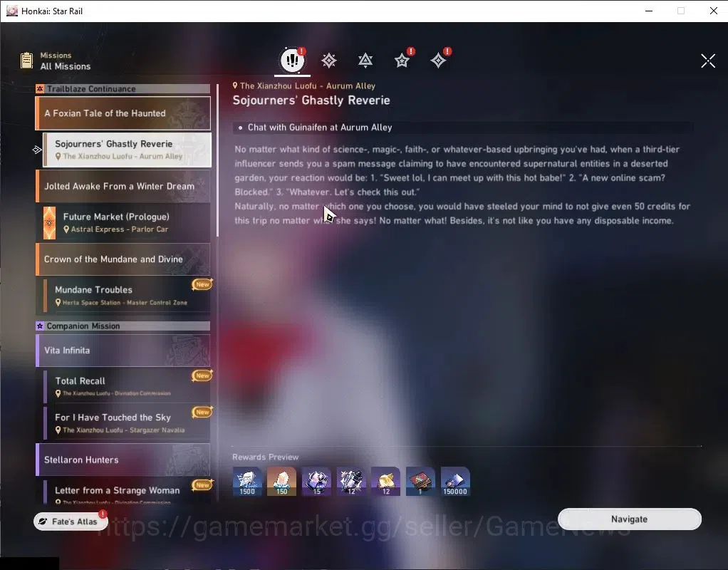Click New badge on For I Have Touched the Sky

coord(202,412)
